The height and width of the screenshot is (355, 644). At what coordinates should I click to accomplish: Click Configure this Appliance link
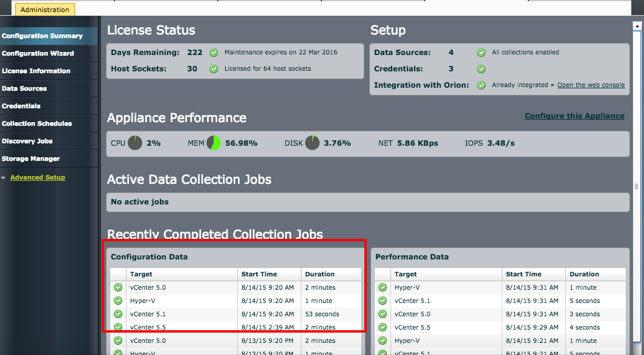pyautogui.click(x=574, y=116)
